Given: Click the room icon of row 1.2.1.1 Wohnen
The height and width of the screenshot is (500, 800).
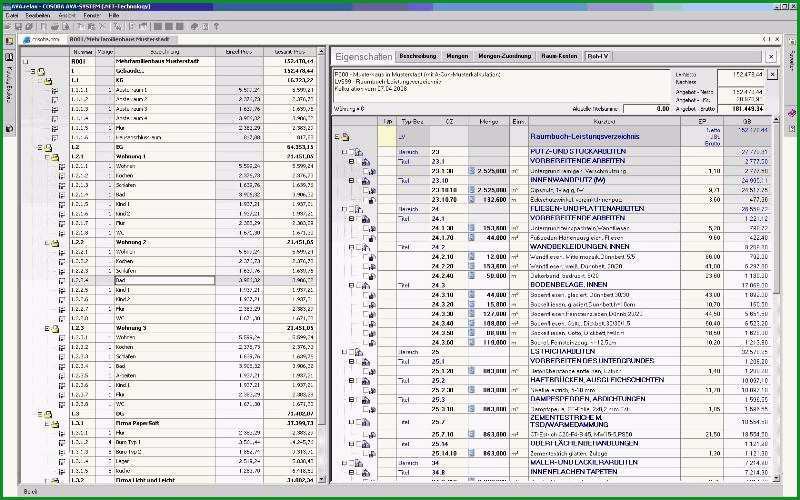Looking at the screenshot, I should pos(62,167).
